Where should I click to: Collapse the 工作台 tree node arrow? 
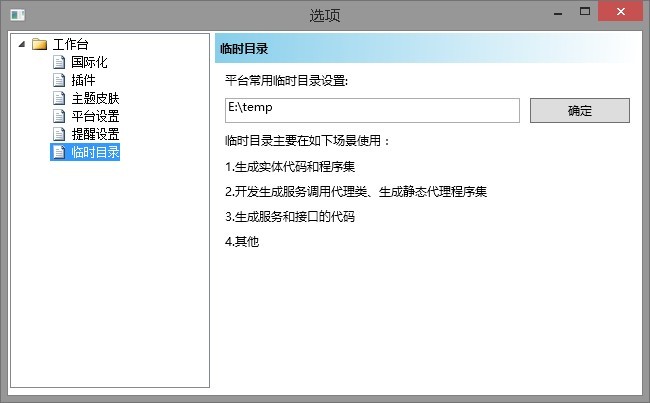pos(22,44)
